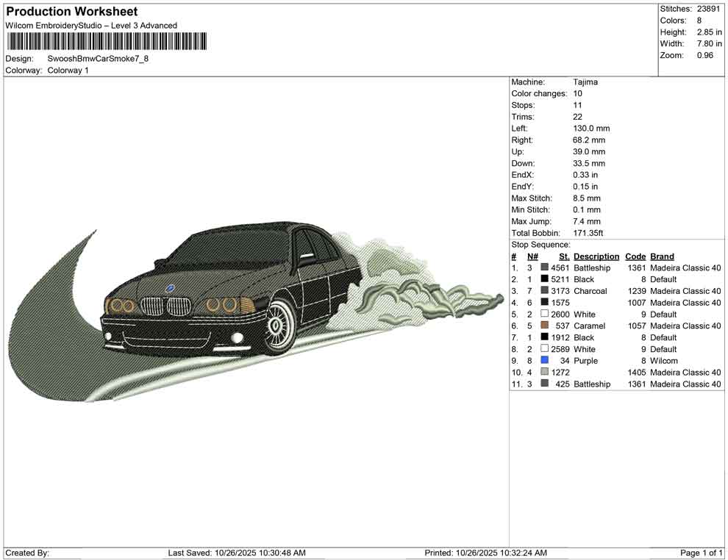
Task: Click the Black swatch in stop row 7
Action: coord(545,337)
